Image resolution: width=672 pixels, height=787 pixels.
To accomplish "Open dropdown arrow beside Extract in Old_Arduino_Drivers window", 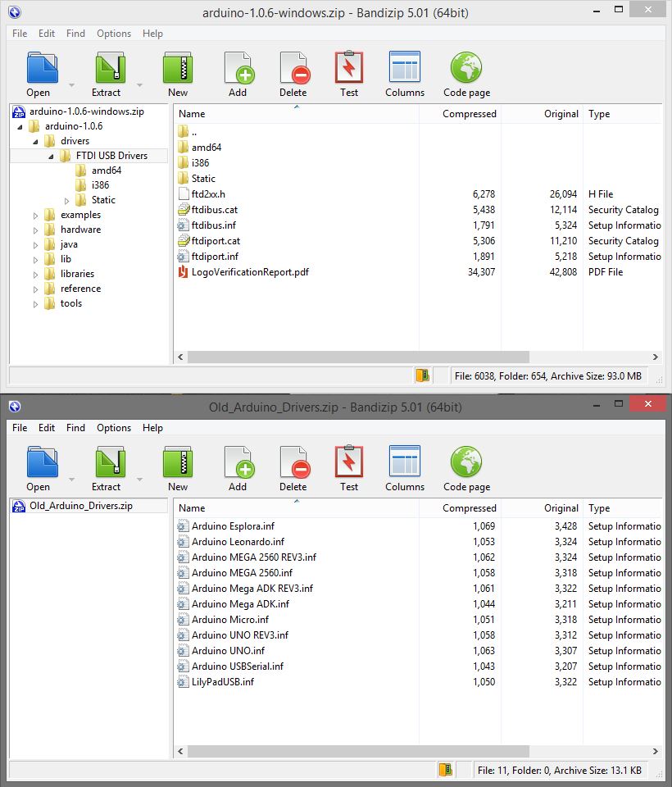I will (x=139, y=480).
